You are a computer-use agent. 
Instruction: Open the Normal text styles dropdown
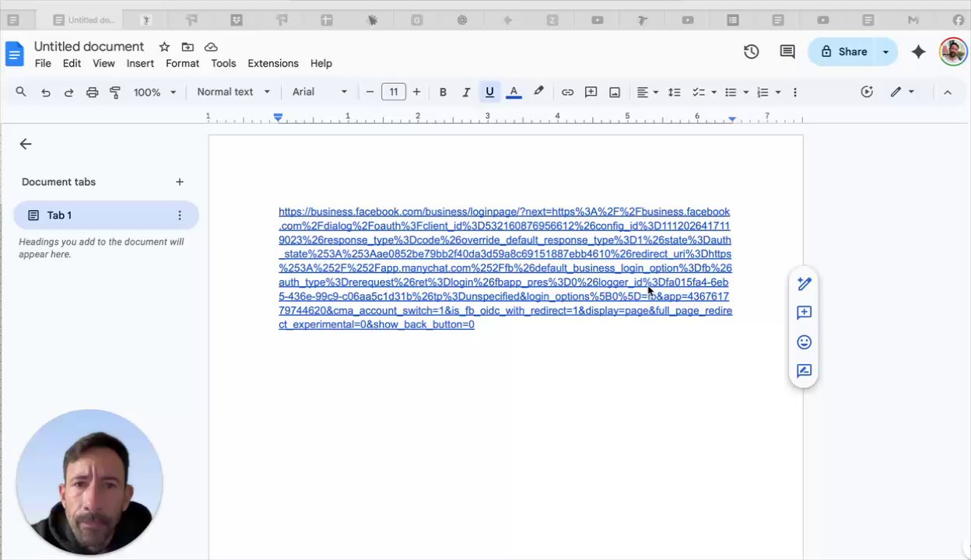(x=233, y=92)
